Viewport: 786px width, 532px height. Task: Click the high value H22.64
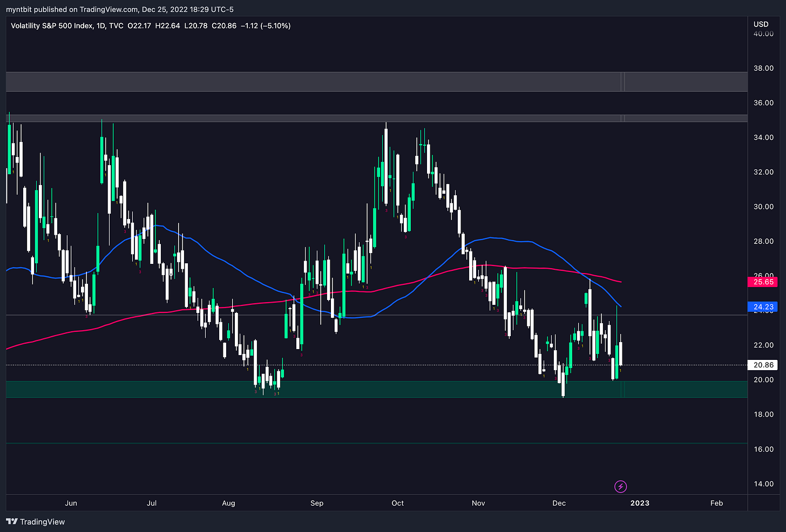coord(167,25)
